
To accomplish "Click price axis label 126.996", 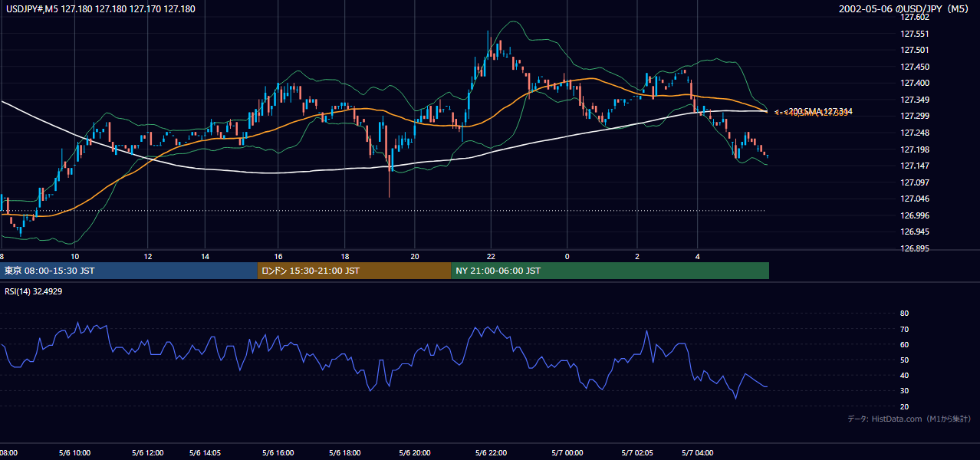I will (916, 215).
